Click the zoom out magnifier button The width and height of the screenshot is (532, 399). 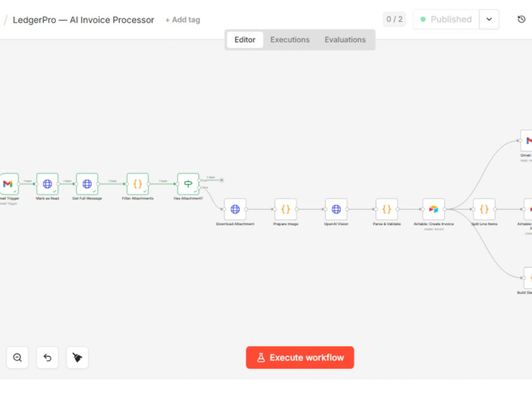18,358
